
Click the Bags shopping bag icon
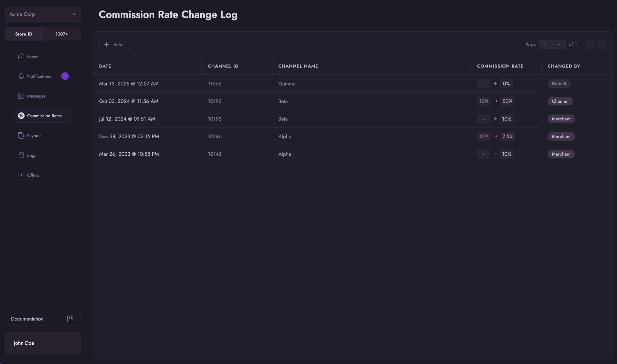(x=21, y=155)
